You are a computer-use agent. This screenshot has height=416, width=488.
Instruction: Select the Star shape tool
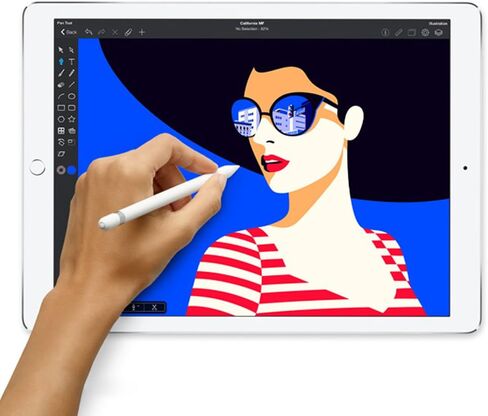click(x=72, y=119)
